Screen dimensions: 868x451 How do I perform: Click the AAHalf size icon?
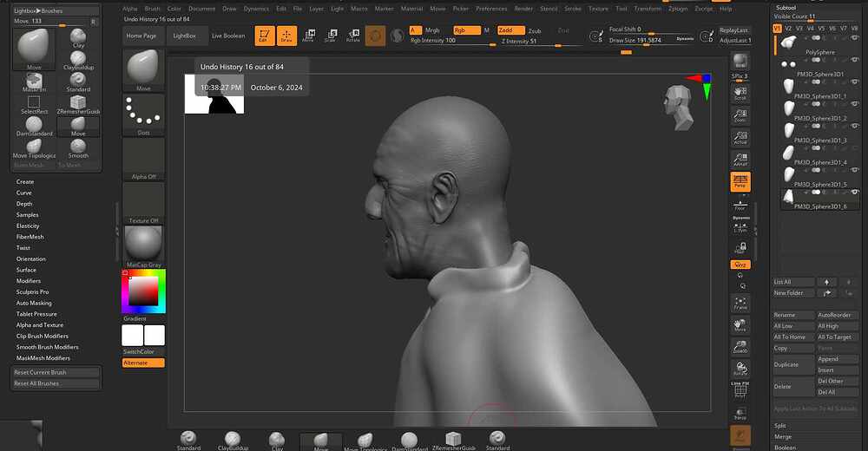(x=740, y=159)
